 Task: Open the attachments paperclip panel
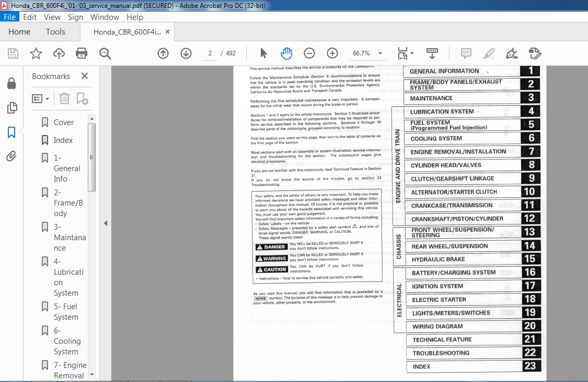click(11, 156)
